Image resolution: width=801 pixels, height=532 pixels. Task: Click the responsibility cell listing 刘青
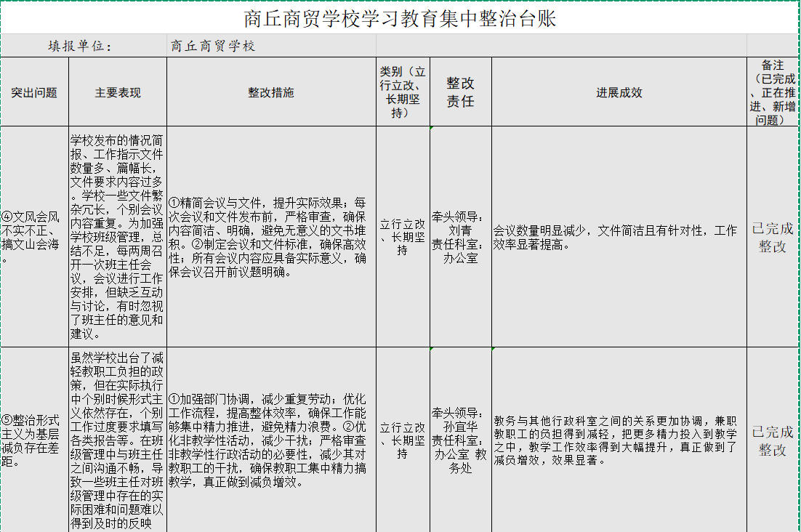pyautogui.click(x=460, y=236)
